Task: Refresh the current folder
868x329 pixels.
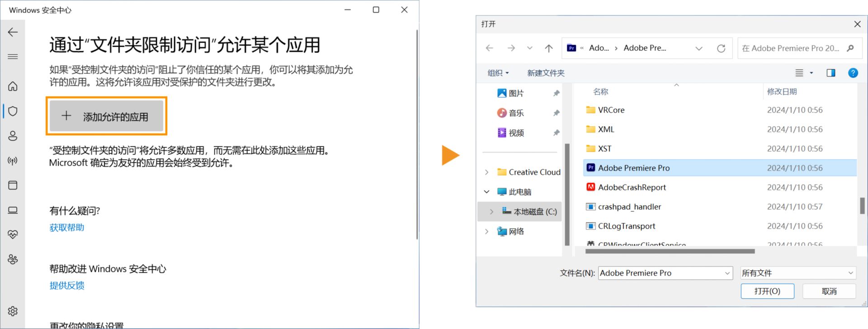Action: point(721,48)
